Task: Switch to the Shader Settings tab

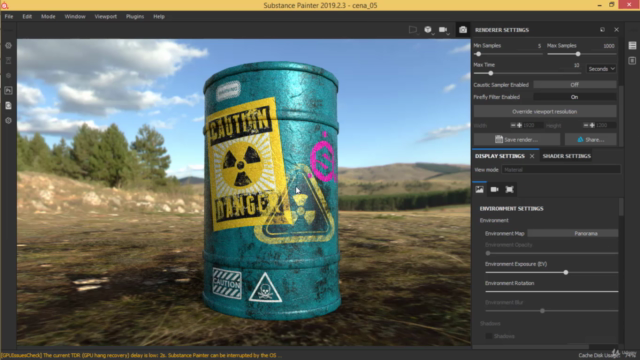Action: [x=567, y=156]
